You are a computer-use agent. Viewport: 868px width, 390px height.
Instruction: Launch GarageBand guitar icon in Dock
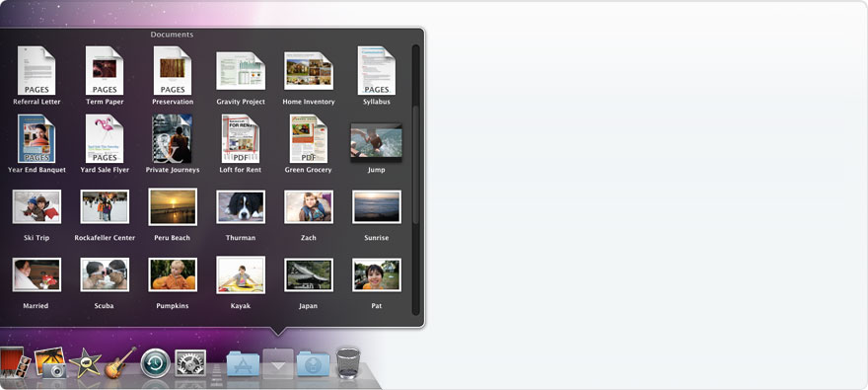120,363
